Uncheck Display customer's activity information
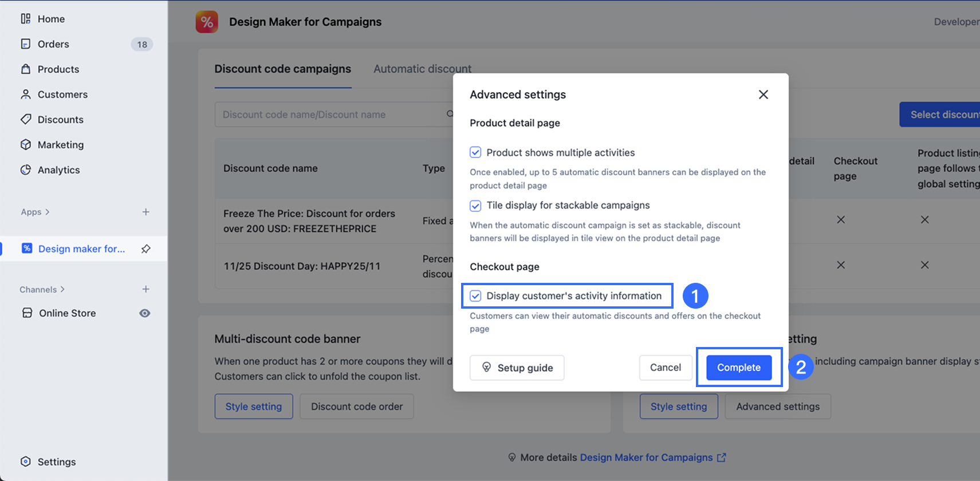The height and width of the screenshot is (481, 980). pyautogui.click(x=475, y=296)
